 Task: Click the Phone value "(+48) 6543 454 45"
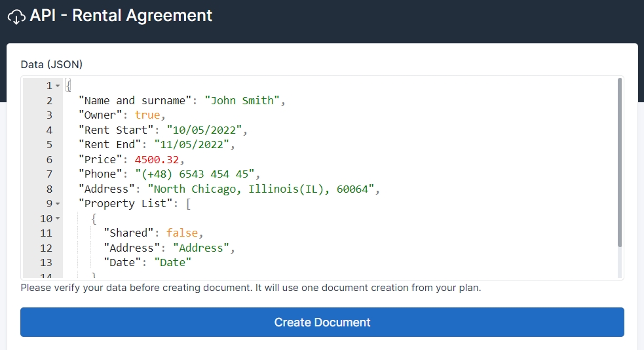click(195, 174)
